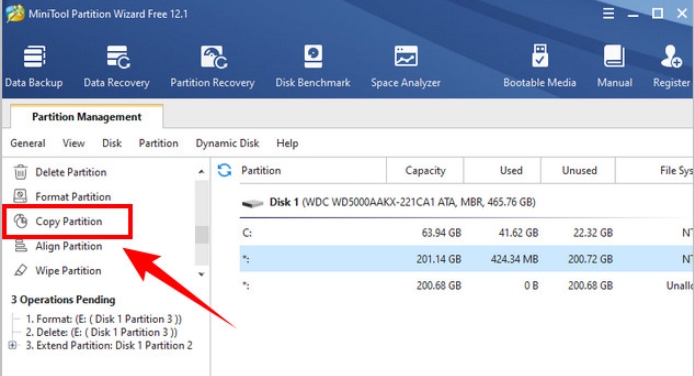Click the Wipe Partition eraser icon
Screen dimensions: 694x376
(x=20, y=270)
